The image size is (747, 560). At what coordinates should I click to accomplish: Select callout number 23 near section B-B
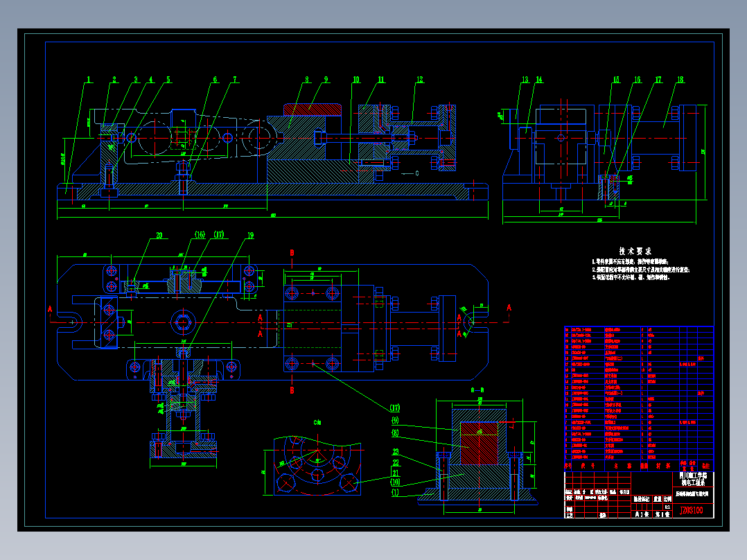coord(396,452)
